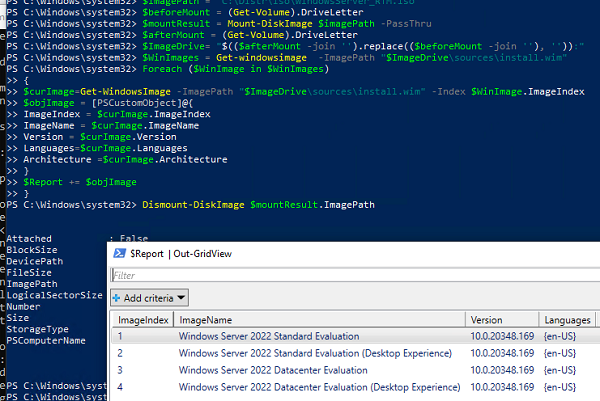Sort by the ImageIndex column header
600x401 pixels.
(x=141, y=320)
